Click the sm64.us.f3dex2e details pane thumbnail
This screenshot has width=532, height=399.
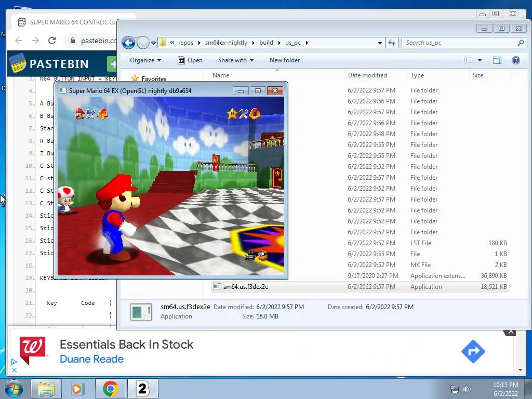pyautogui.click(x=141, y=312)
